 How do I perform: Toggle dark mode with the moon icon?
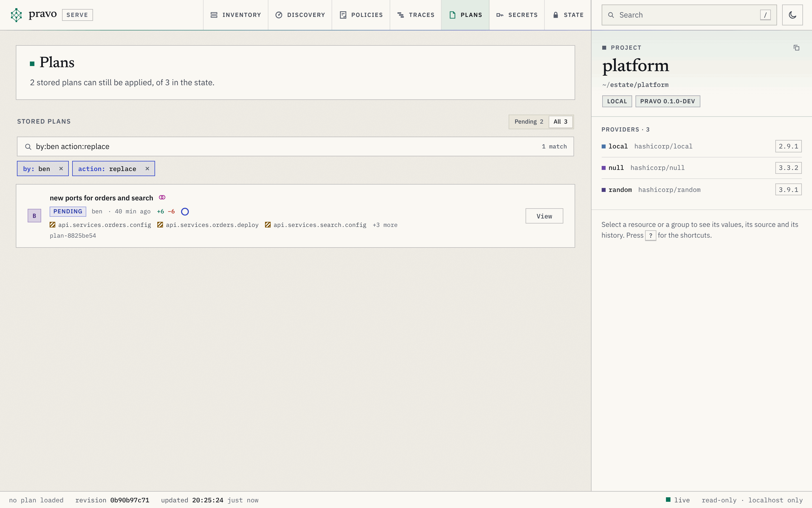pos(792,15)
